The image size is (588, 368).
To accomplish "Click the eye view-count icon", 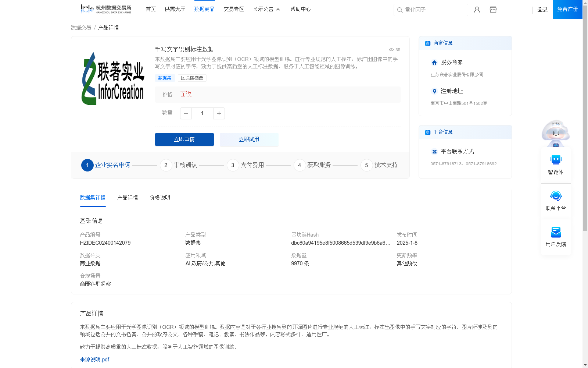I will tap(391, 50).
